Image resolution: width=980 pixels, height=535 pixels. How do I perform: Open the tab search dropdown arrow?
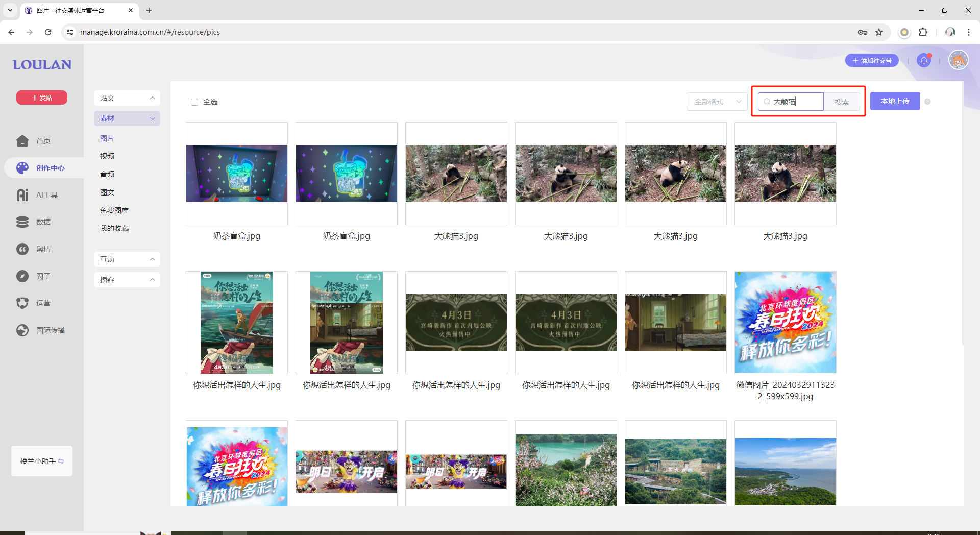10,10
